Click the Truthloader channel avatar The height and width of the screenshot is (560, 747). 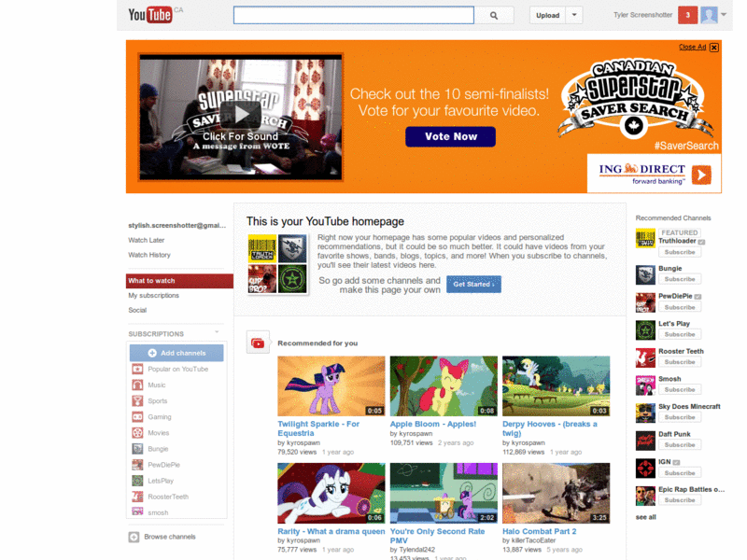point(645,238)
